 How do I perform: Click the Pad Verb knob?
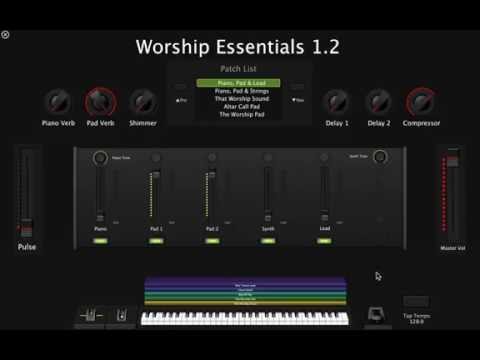tap(100, 102)
